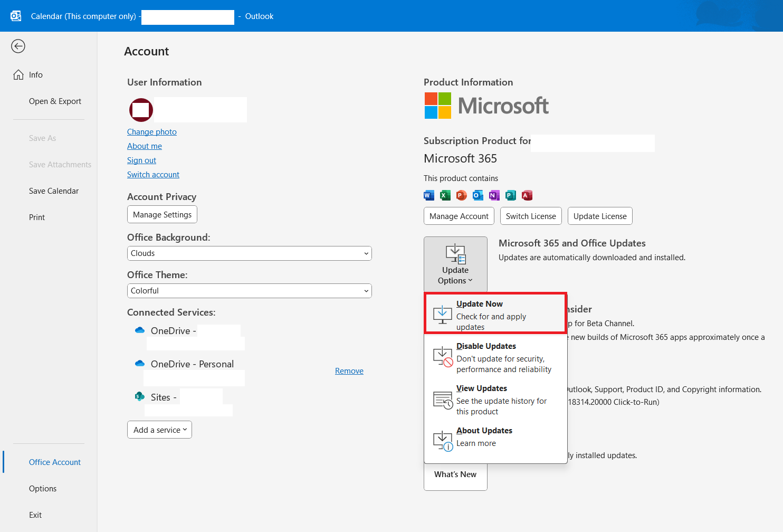The image size is (783, 532).
Task: Click the Sites SharePoint icon
Action: coord(140,396)
